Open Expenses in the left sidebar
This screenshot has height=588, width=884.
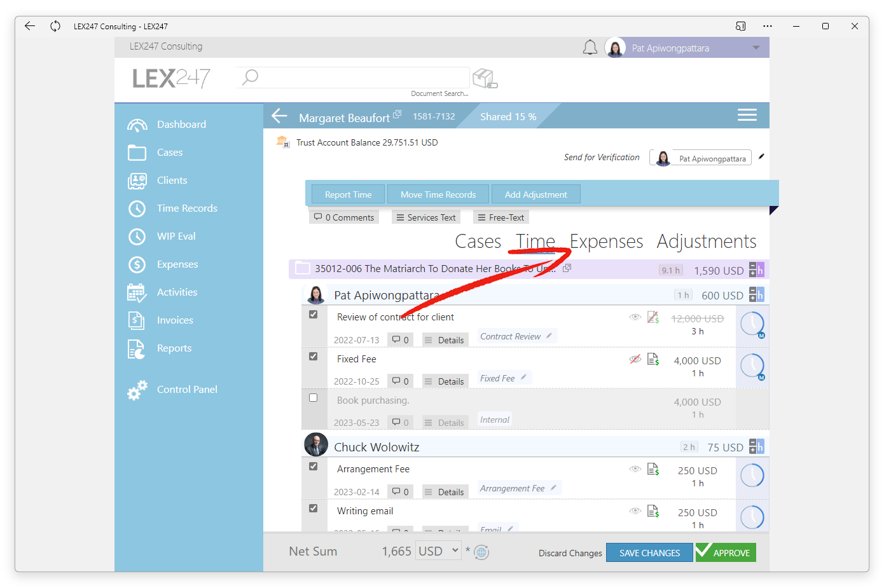point(163,264)
